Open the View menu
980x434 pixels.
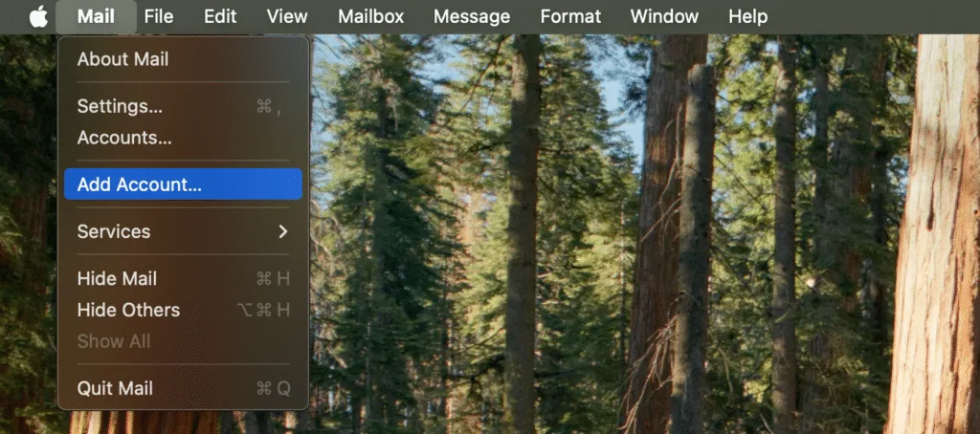287,16
